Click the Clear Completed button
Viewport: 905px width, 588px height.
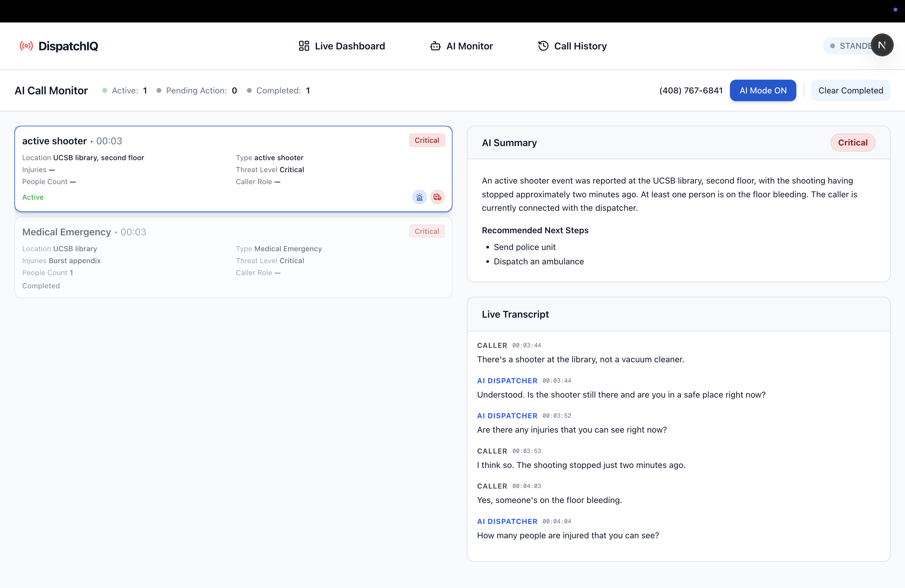850,90
